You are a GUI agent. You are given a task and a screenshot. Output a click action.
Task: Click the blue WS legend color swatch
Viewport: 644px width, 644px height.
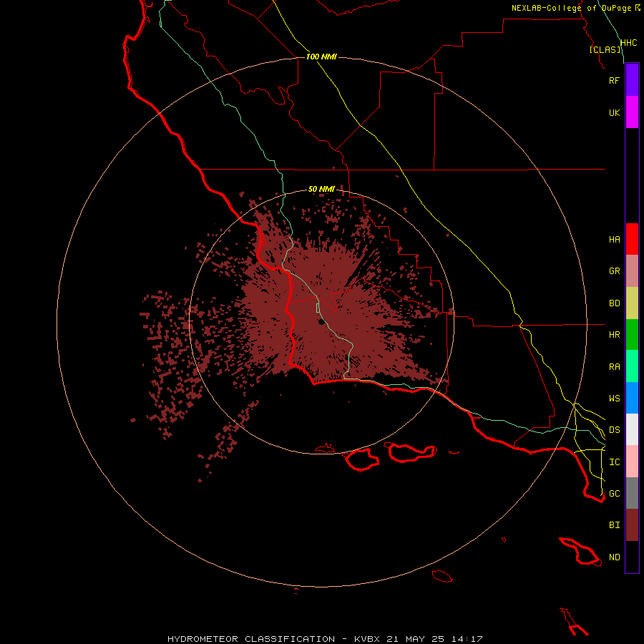632,398
